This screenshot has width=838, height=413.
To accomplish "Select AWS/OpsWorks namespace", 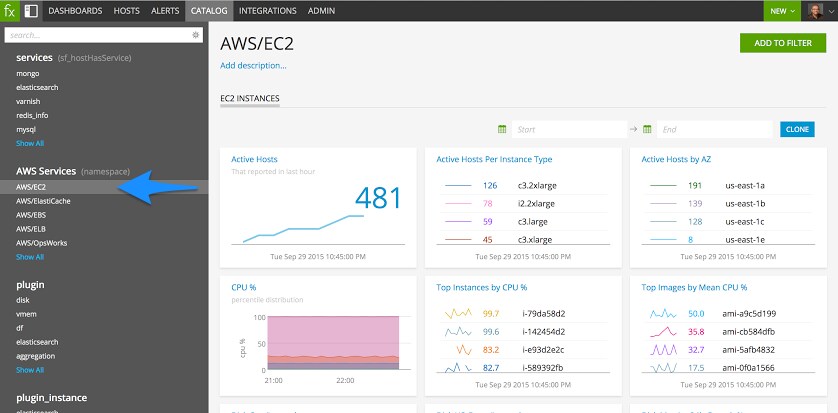I will [42, 243].
